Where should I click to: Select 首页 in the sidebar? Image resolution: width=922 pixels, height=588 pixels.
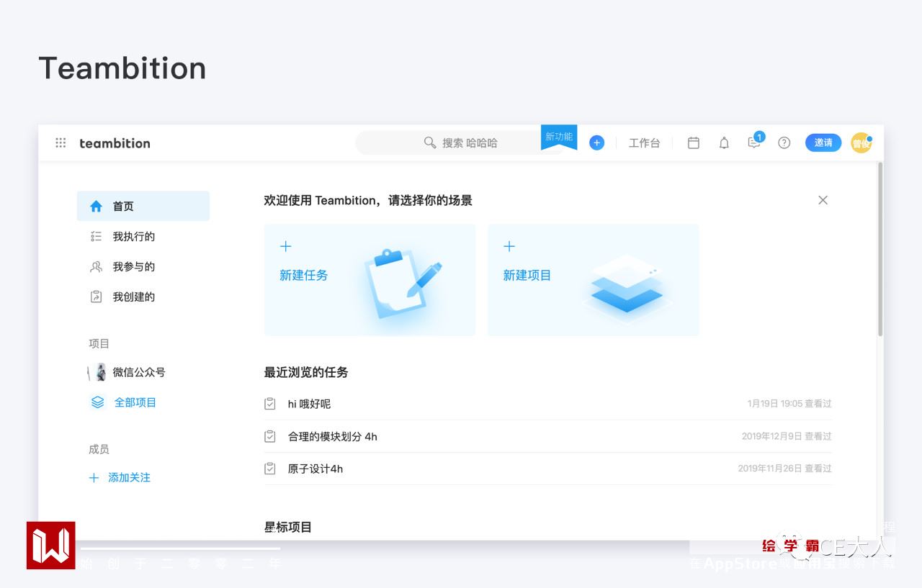point(143,206)
